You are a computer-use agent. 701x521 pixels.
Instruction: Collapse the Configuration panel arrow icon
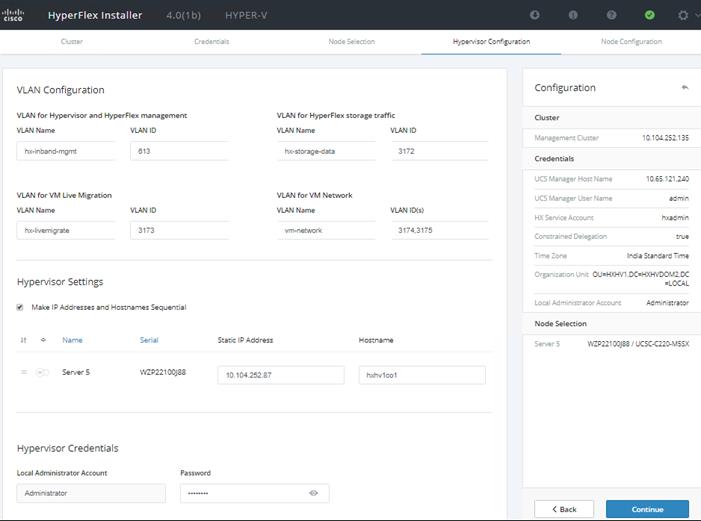coord(685,87)
